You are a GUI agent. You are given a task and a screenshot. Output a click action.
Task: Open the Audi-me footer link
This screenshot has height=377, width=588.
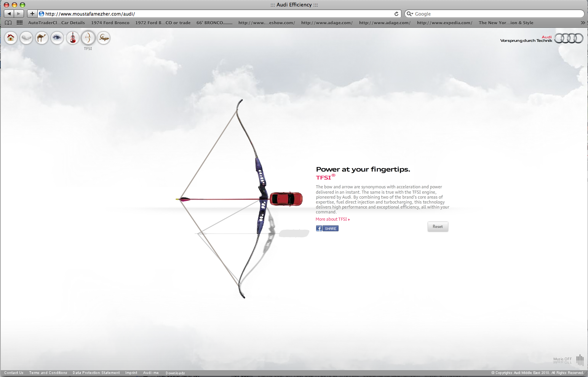(151, 373)
